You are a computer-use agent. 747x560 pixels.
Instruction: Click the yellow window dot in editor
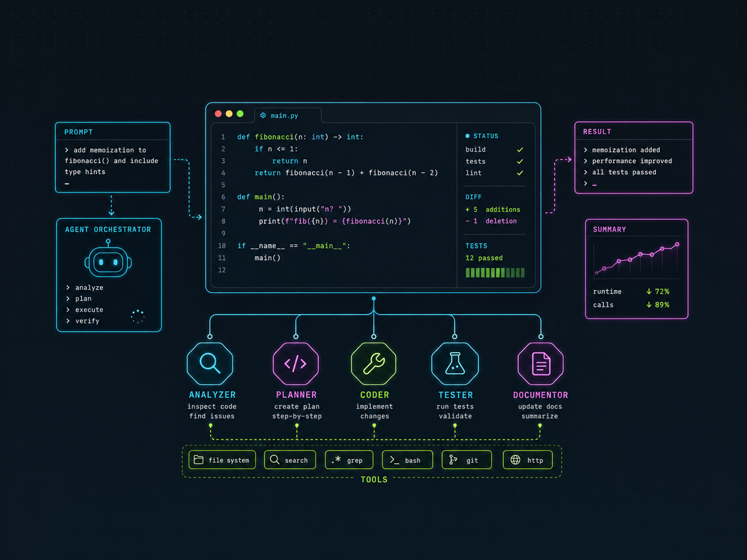point(229,114)
